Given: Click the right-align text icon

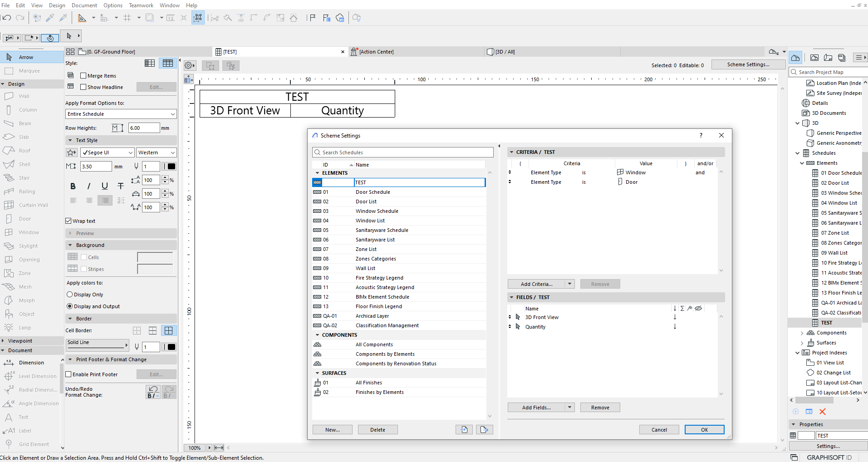Looking at the screenshot, I should point(105,200).
